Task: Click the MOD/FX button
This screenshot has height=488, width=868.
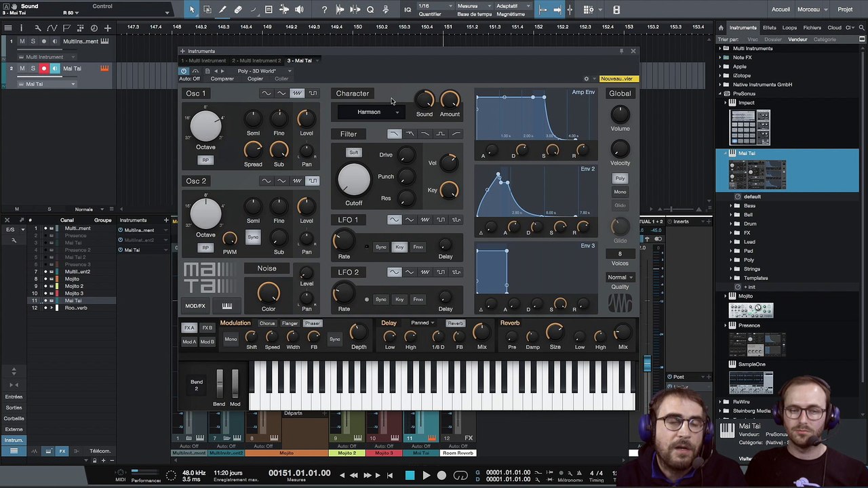Action: 195,306
